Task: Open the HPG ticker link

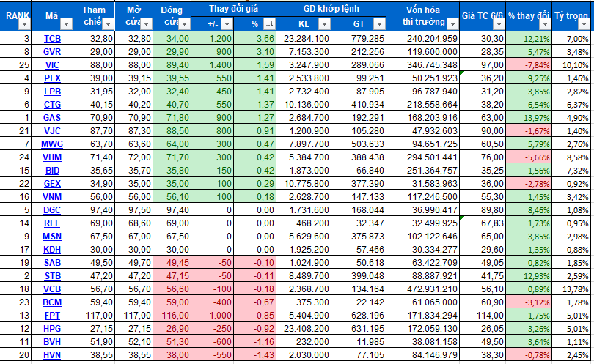Action: tap(52, 329)
